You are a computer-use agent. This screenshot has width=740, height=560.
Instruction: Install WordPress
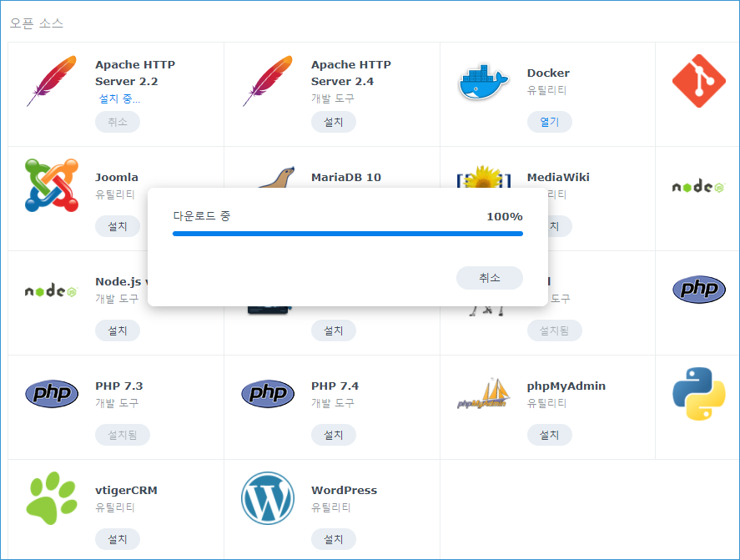tap(333, 539)
